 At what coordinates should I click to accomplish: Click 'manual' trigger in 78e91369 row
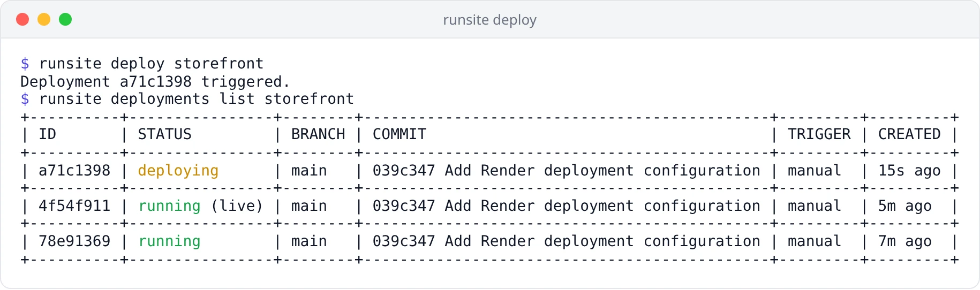(x=815, y=241)
